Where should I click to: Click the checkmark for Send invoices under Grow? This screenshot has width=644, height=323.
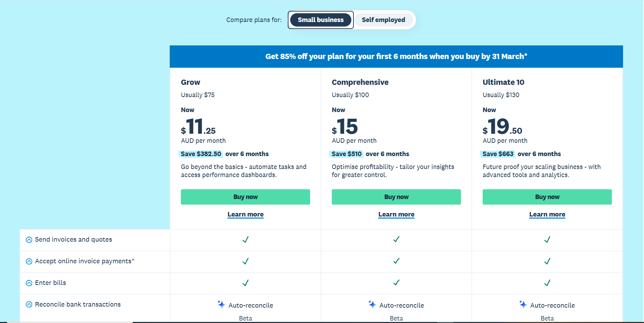point(246,240)
